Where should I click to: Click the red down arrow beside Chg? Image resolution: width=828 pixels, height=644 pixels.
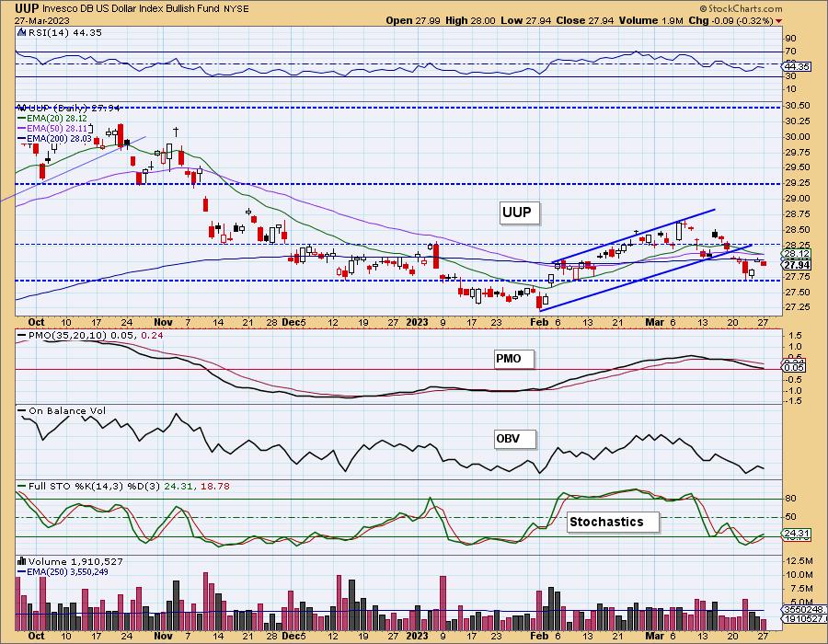(779, 21)
